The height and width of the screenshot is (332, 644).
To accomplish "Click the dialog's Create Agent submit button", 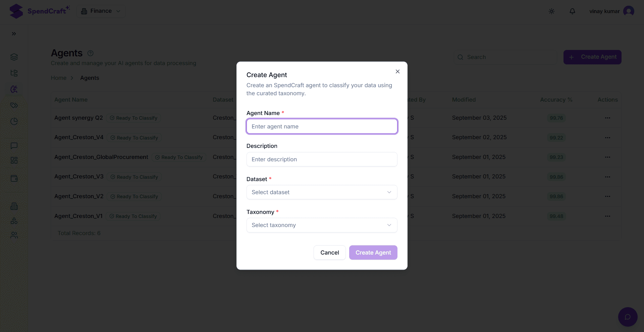I will coord(373,253).
